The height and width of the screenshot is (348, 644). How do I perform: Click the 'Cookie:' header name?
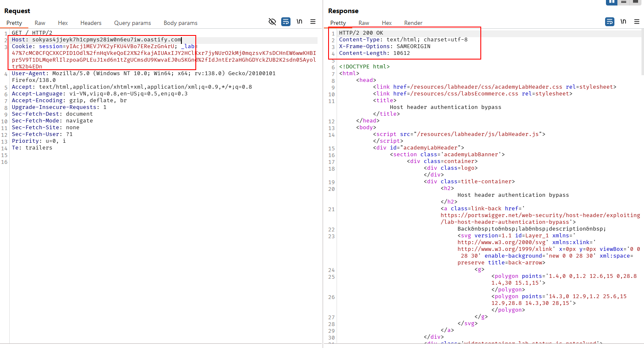click(24, 46)
